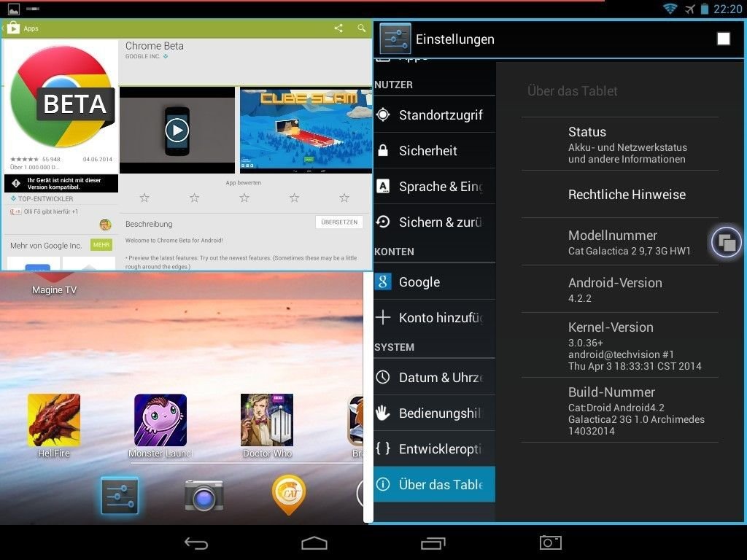747x560 pixels.
Task: Open Standortzugriff settings
Action: pos(435,114)
